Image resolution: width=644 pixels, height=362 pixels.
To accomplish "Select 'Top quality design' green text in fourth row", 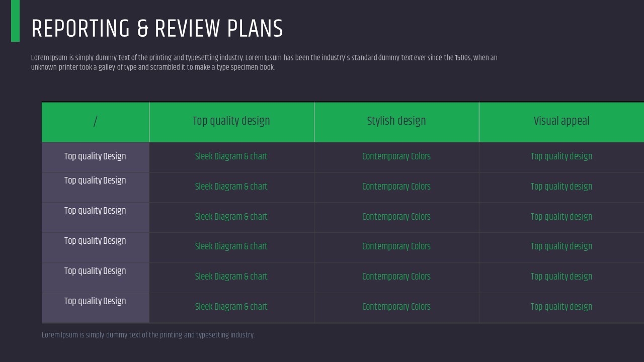I will [x=561, y=246].
